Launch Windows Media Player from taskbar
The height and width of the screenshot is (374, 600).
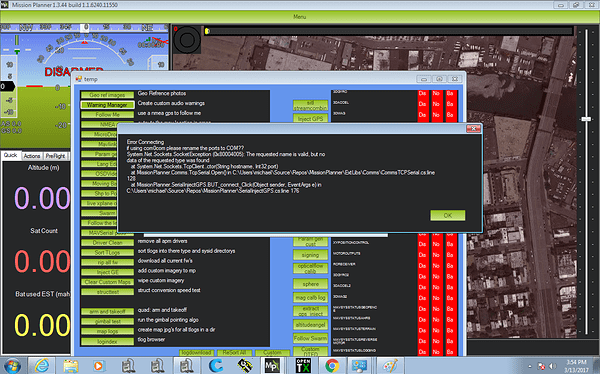(99, 366)
